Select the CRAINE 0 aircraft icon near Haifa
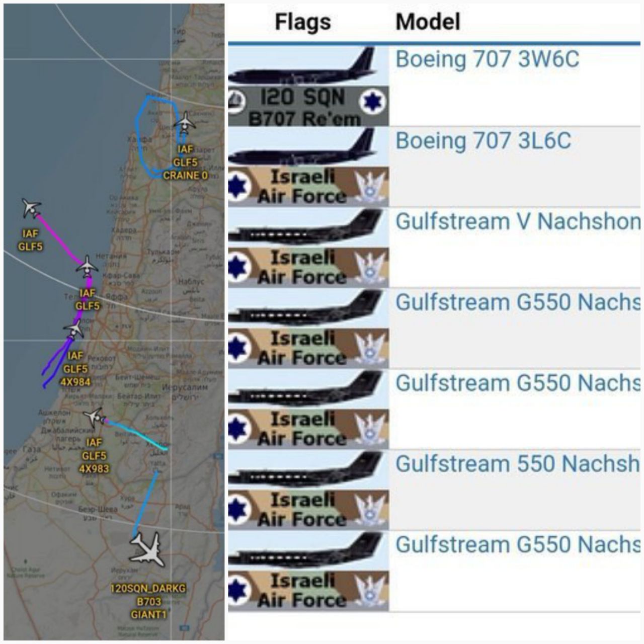Image resolution: width=644 pixels, height=644 pixels. [185, 122]
